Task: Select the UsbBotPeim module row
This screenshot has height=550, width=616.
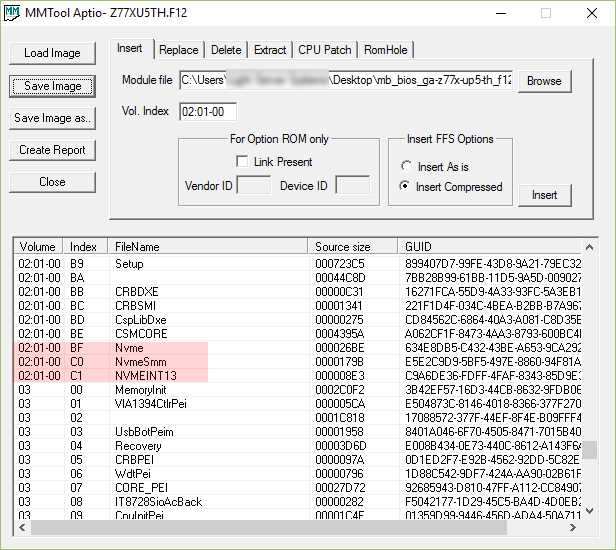Action: click(x=298, y=432)
